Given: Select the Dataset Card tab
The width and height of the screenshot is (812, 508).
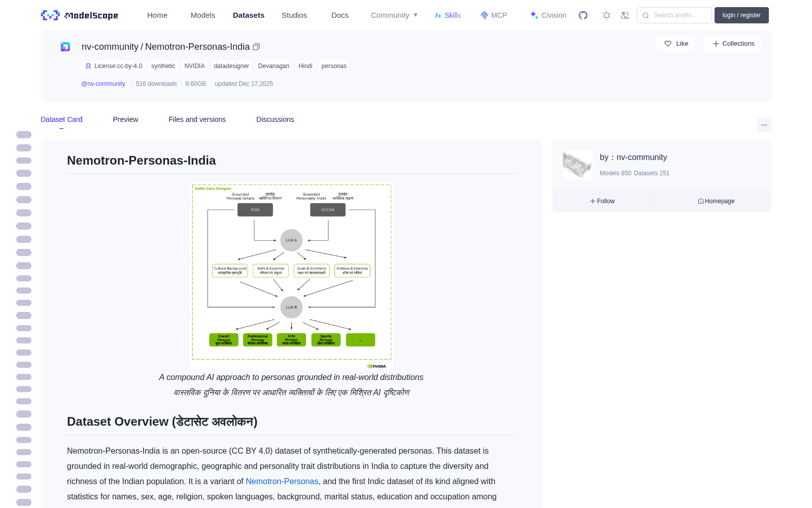Looking at the screenshot, I should [61, 119].
